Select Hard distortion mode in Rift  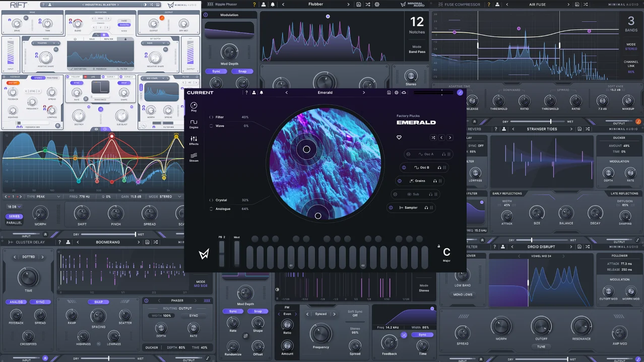pos(123,21)
